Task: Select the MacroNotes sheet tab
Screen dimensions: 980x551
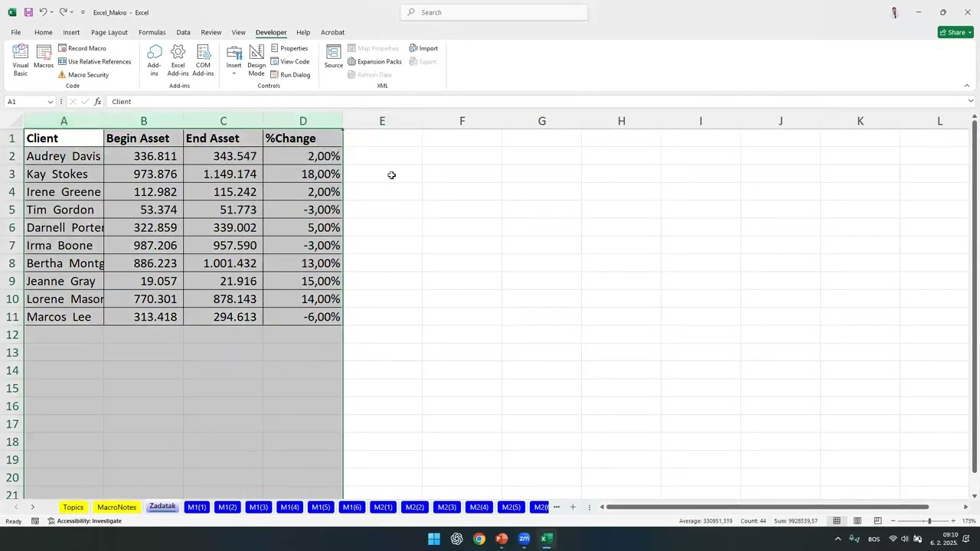Action: [116, 507]
